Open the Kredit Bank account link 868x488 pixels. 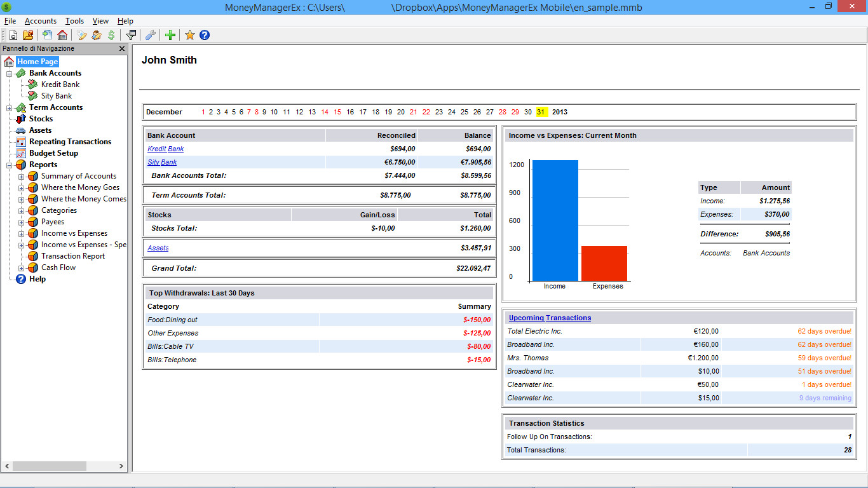pos(166,149)
